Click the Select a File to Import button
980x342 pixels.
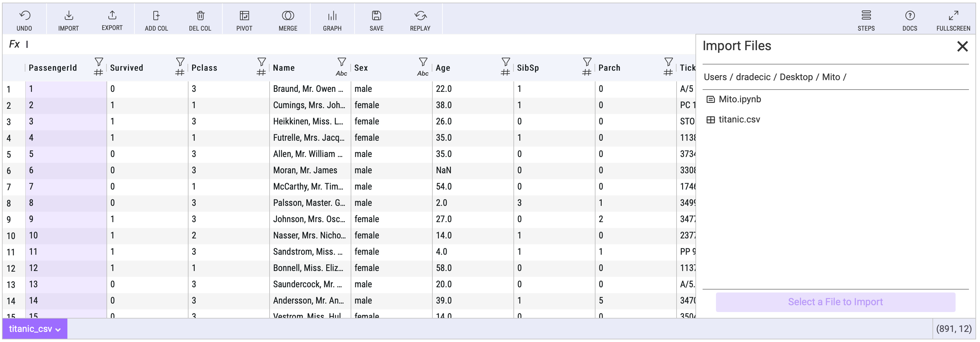(835, 302)
